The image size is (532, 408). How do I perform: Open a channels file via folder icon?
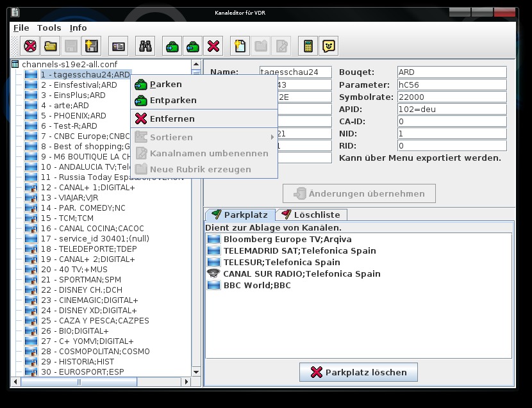coord(50,46)
